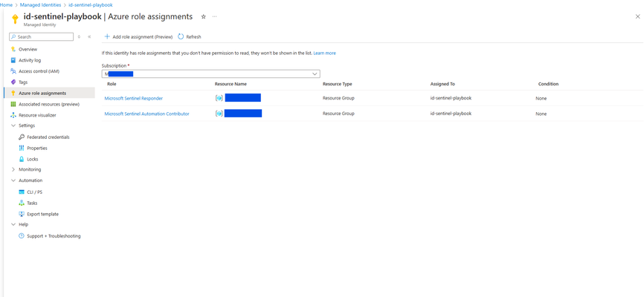This screenshot has height=297, width=644.
Task: Go to Managed Identities breadcrumb link
Action: 40,5
